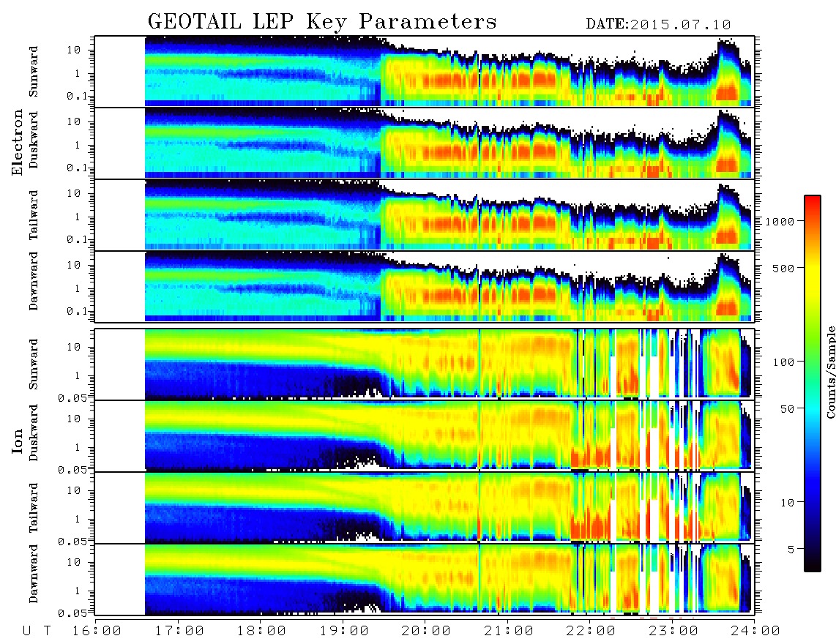The width and height of the screenshot is (836, 644).
Task: Click the 5 color bar tick label
Action: [x=791, y=549]
